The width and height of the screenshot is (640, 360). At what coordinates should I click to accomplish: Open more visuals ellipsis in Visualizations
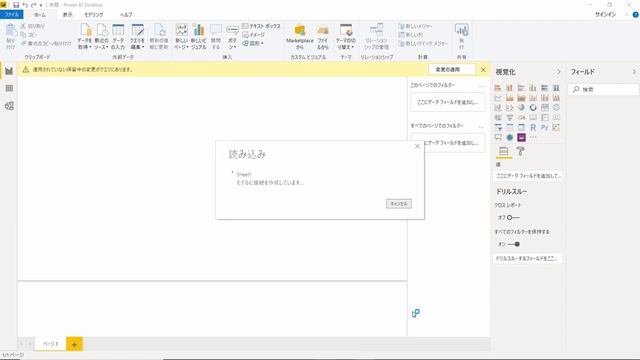[533, 138]
